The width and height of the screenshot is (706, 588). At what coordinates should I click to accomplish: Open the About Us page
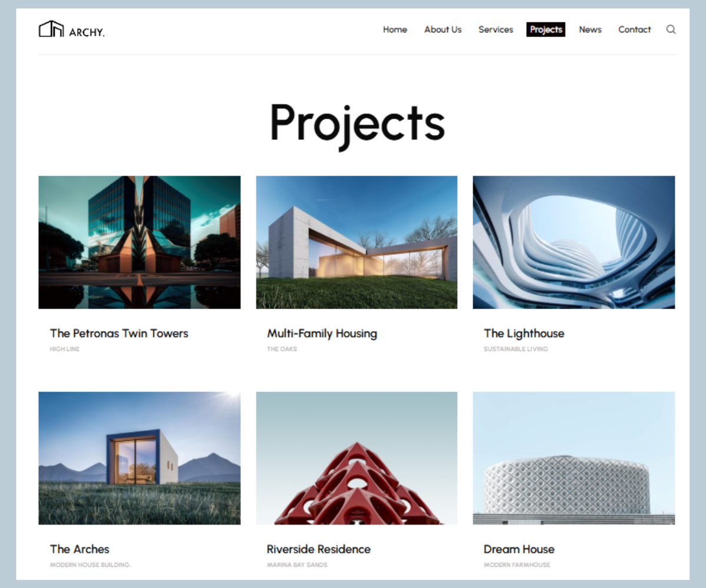[443, 29]
